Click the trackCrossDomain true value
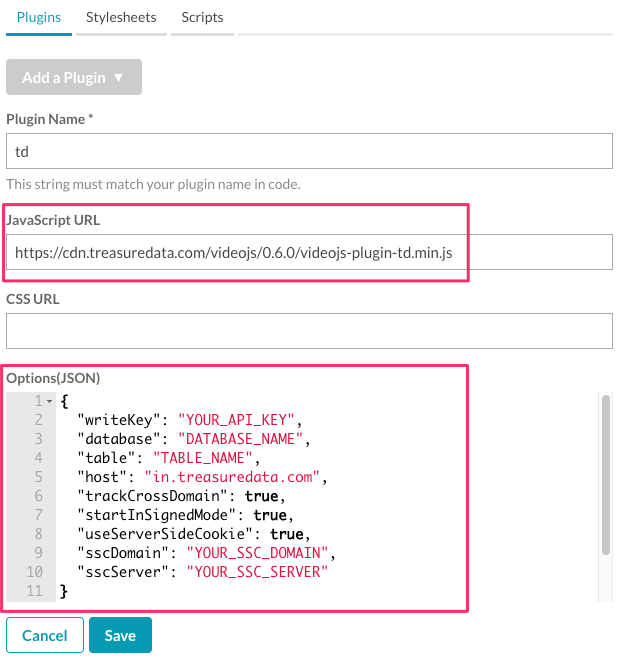 click(x=264, y=496)
